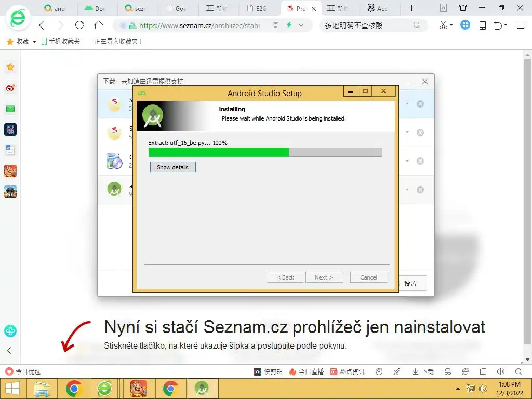Open File Explorer from the taskbar
The width and height of the screenshot is (532, 399).
(x=42, y=389)
